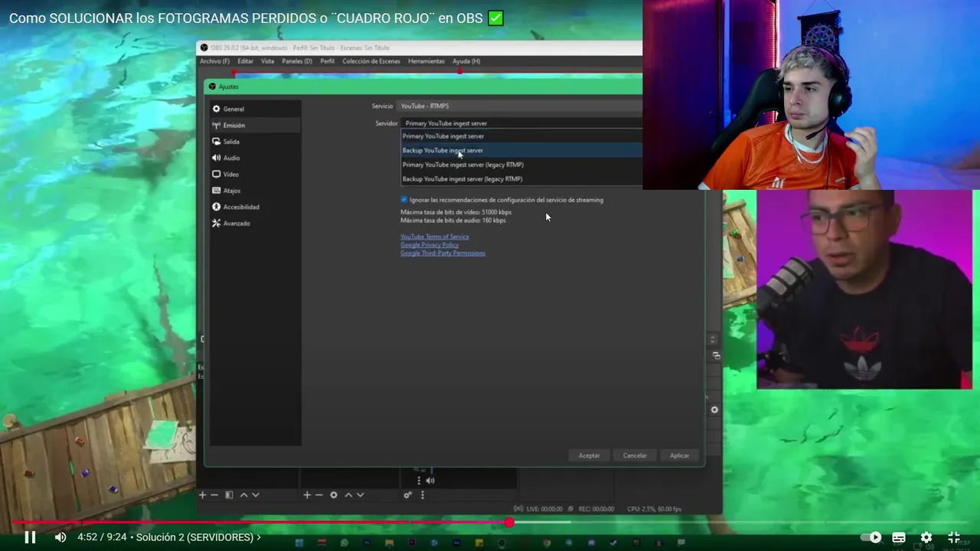Click the Windows Start button in taskbar
This screenshot has width=980, height=551.
click(299, 543)
